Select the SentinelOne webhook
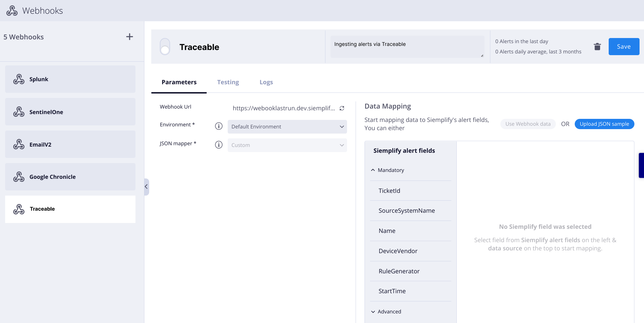 click(70, 112)
